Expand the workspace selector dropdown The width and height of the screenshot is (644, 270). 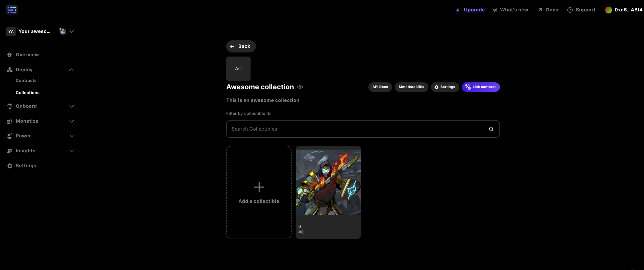click(72, 31)
